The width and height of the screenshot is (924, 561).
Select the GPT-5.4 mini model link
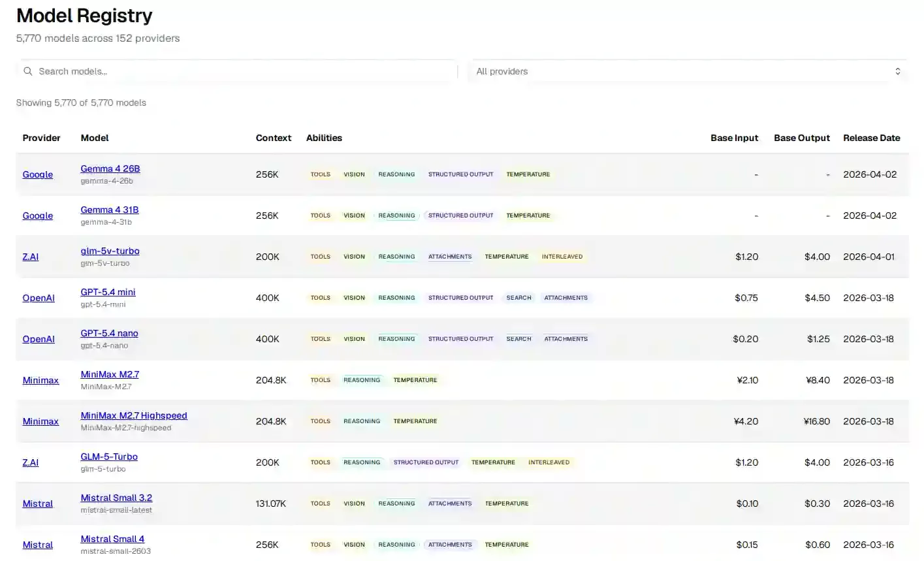coord(108,292)
